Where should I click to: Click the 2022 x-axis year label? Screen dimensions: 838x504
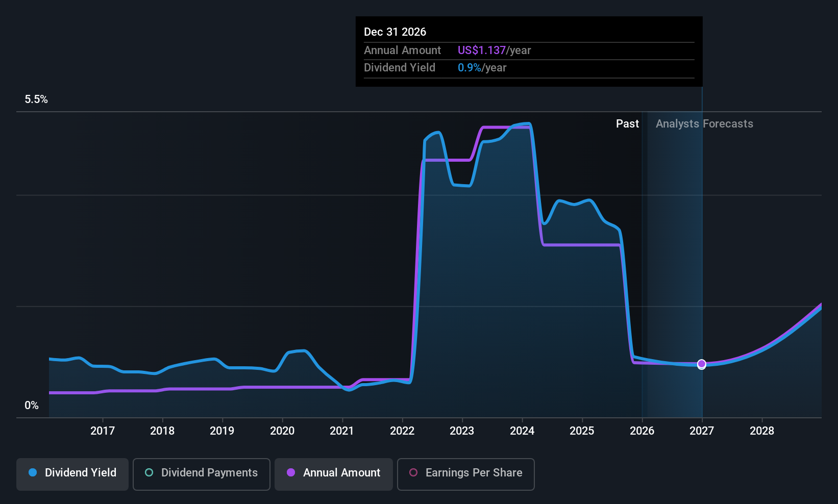(402, 431)
